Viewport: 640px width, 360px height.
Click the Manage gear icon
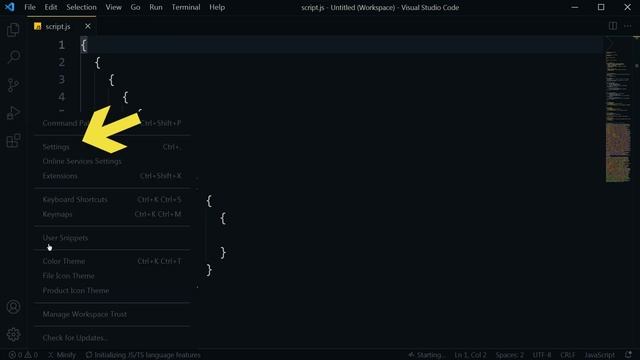[13, 334]
